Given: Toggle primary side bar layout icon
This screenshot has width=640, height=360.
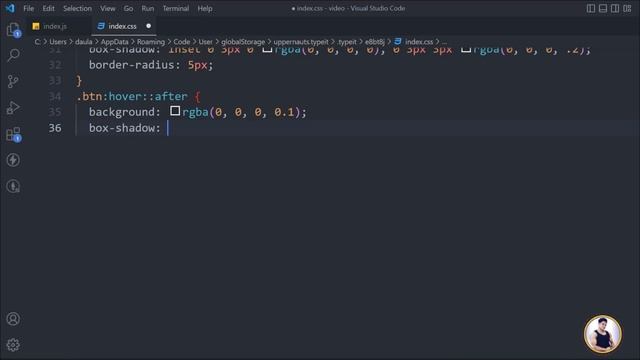Looking at the screenshot, I should click(591, 9).
